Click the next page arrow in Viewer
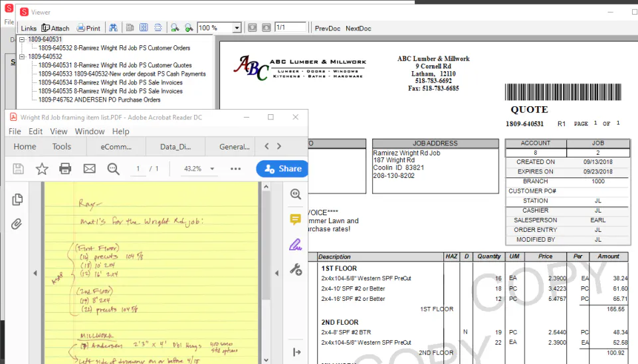The height and width of the screenshot is (364, 638). pos(266,28)
